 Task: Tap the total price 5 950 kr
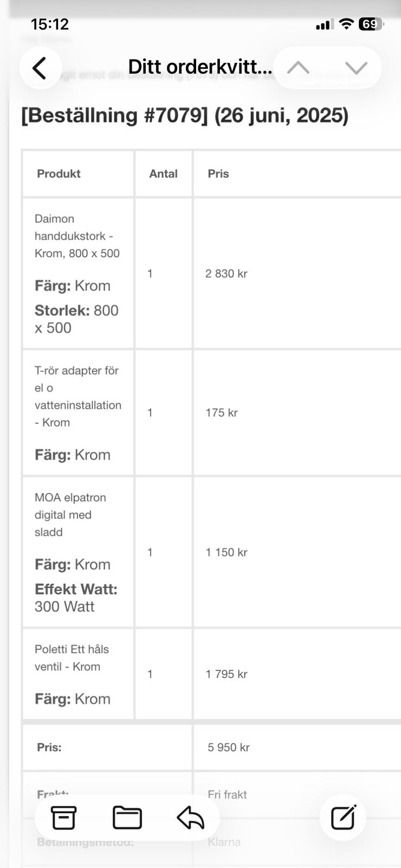228,748
